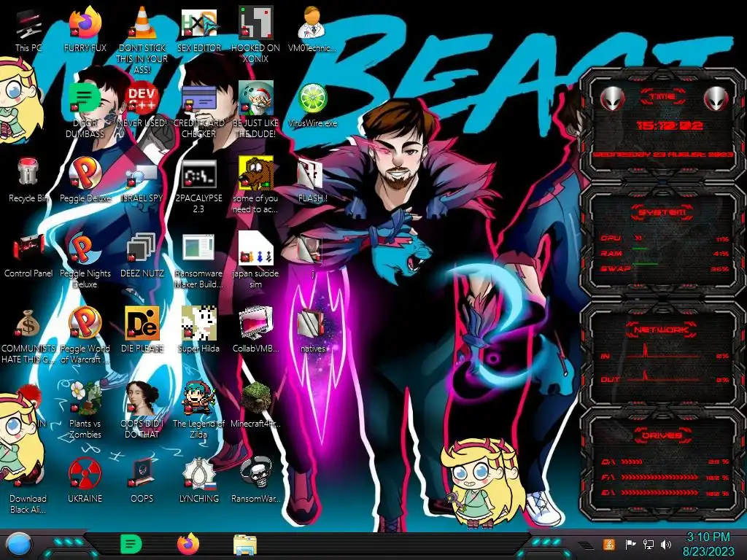
Task: Click the FLASH ! desktop icon
Action: tap(312, 180)
